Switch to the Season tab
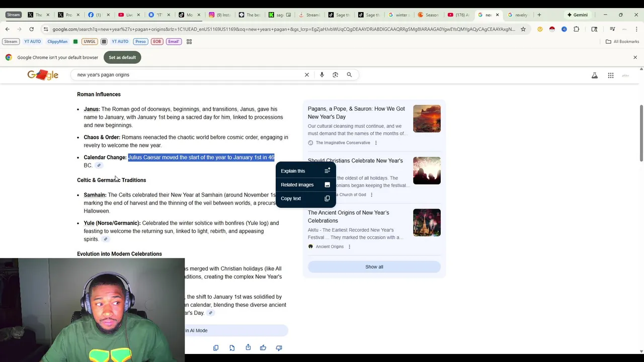Viewport: 644px width, 362px height. [x=429, y=15]
